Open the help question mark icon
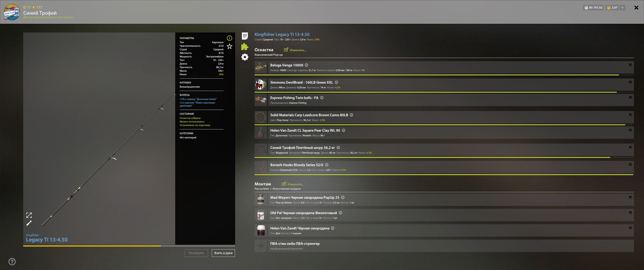The image size is (644, 270). [x=12, y=262]
